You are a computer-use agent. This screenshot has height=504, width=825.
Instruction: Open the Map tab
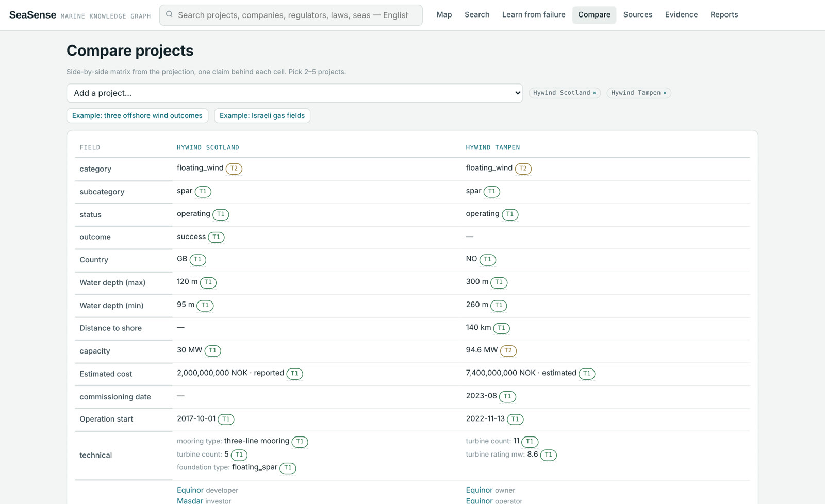(444, 15)
